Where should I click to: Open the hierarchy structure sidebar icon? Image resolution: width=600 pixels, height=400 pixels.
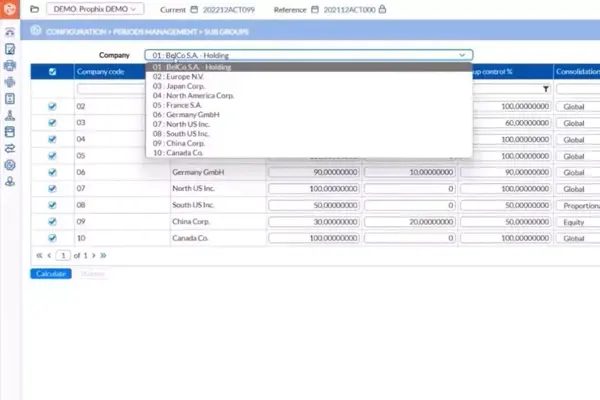click(10, 115)
